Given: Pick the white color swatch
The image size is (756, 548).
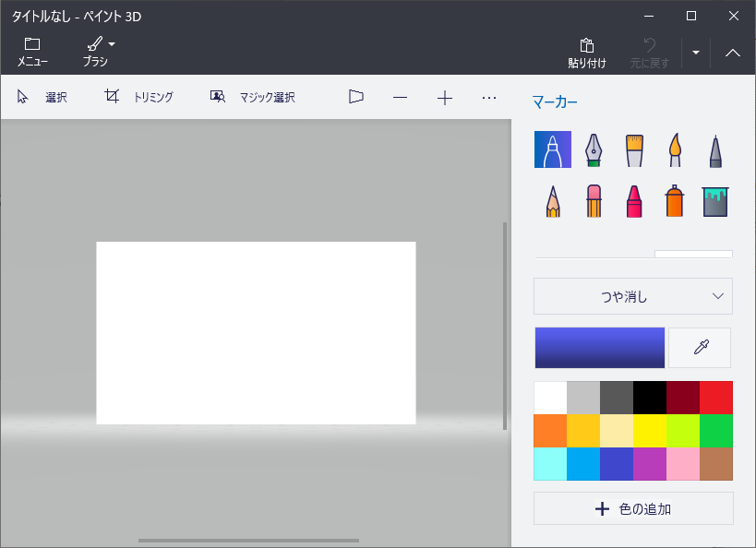Looking at the screenshot, I should tap(550, 398).
